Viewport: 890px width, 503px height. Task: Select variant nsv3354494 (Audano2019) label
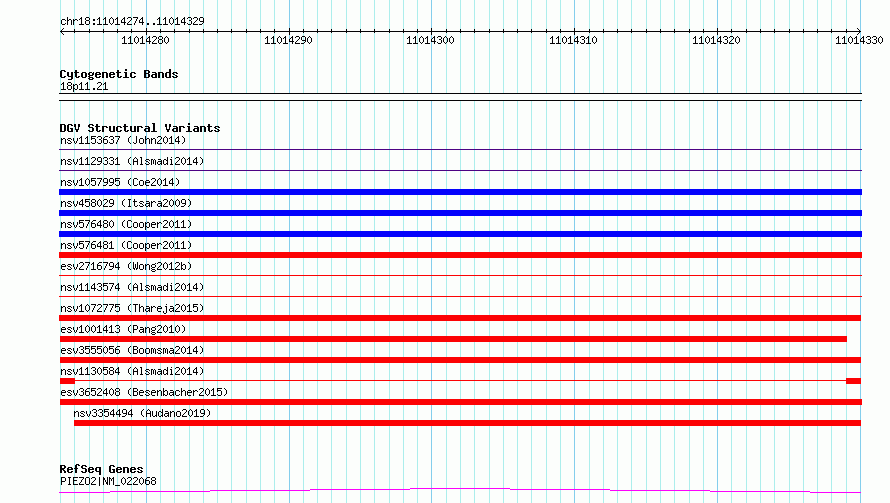point(142,413)
